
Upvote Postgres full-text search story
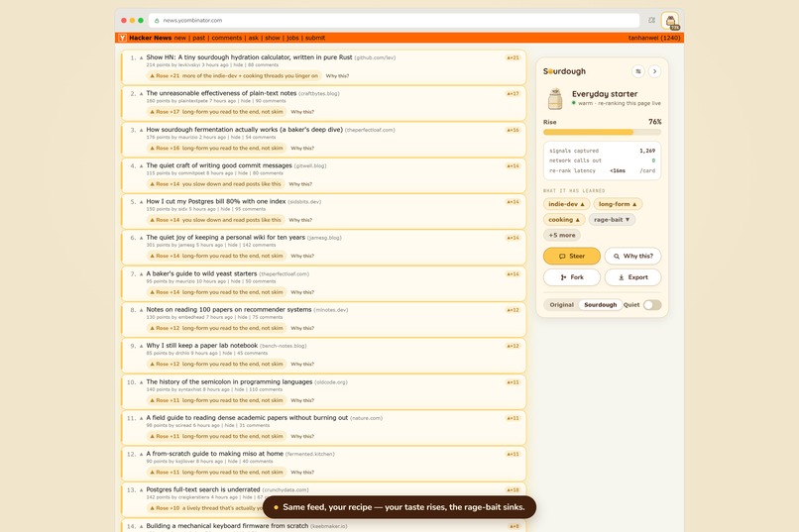141,490
